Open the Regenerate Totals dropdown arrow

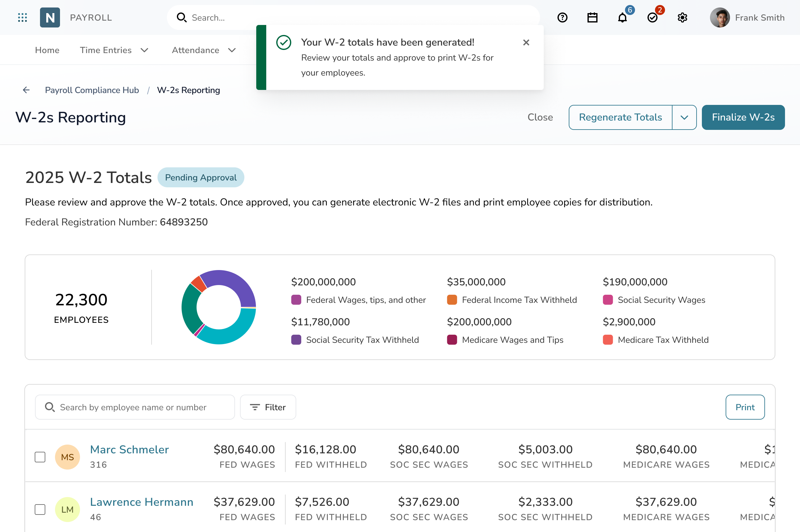pyautogui.click(x=684, y=117)
